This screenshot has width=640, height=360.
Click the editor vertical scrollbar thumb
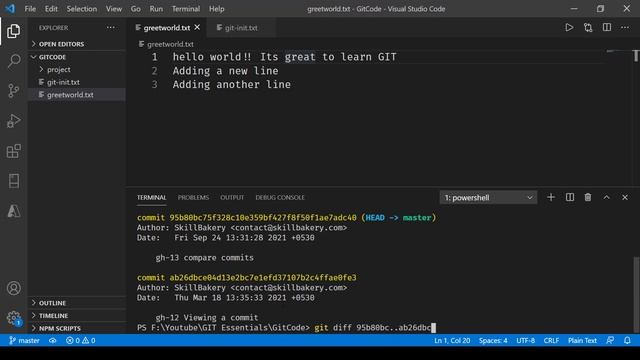[636, 56]
